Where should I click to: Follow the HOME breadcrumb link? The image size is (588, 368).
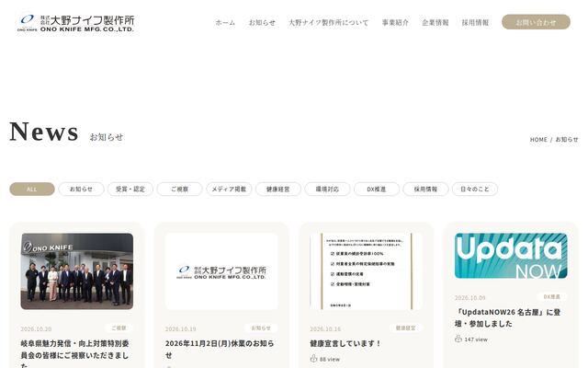coord(538,139)
